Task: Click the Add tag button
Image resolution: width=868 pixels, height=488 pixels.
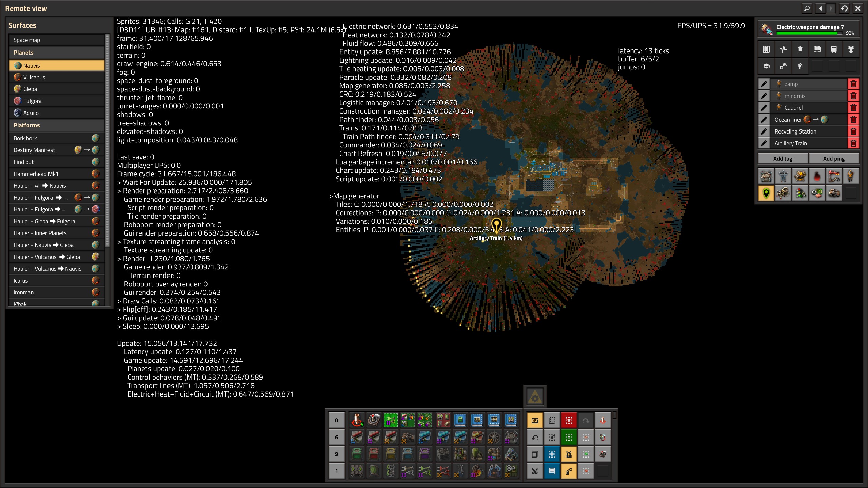Action: pos(783,159)
